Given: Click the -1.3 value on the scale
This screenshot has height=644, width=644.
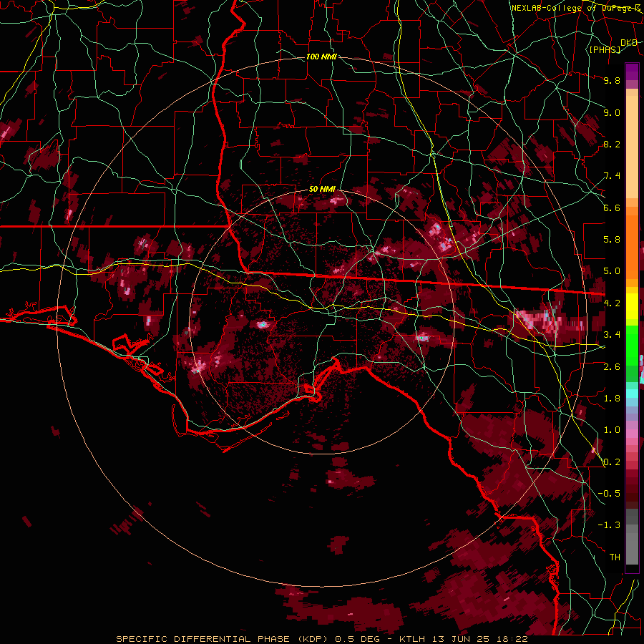Looking at the screenshot, I should [609, 525].
